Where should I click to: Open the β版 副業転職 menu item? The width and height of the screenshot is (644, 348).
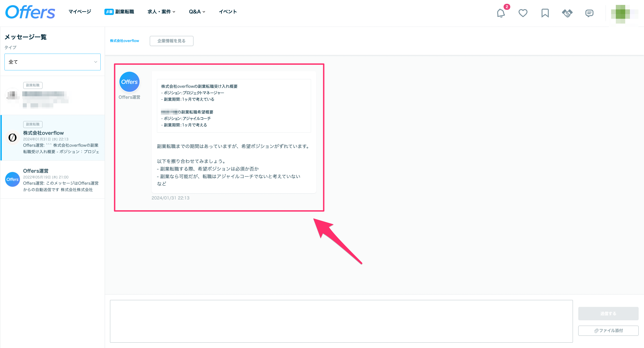coord(119,12)
